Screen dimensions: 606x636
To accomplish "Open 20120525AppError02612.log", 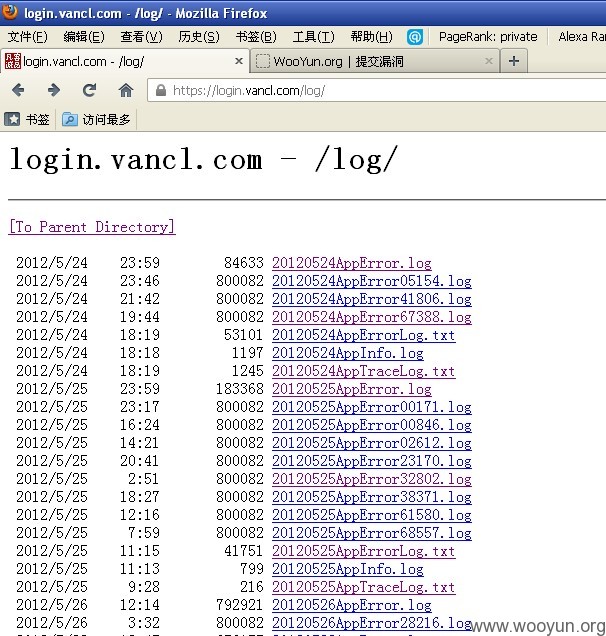I will (x=372, y=443).
